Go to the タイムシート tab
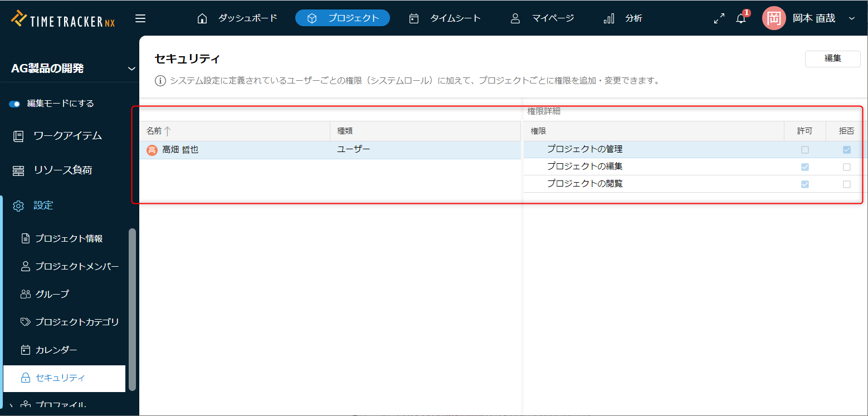 click(445, 18)
